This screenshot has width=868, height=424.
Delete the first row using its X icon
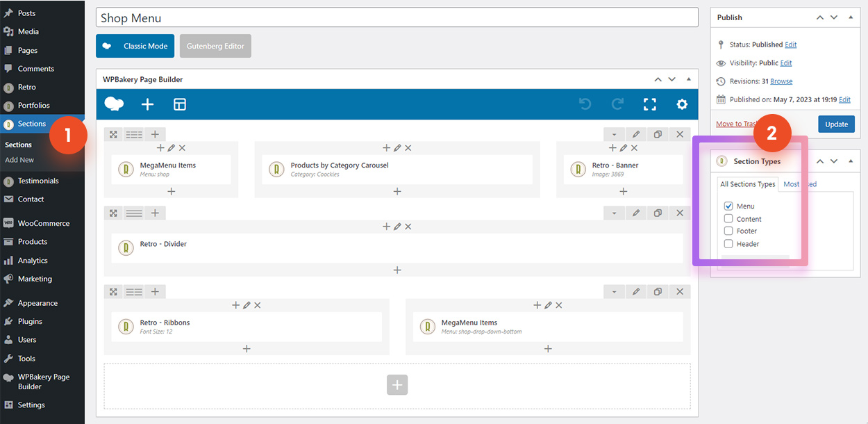680,134
